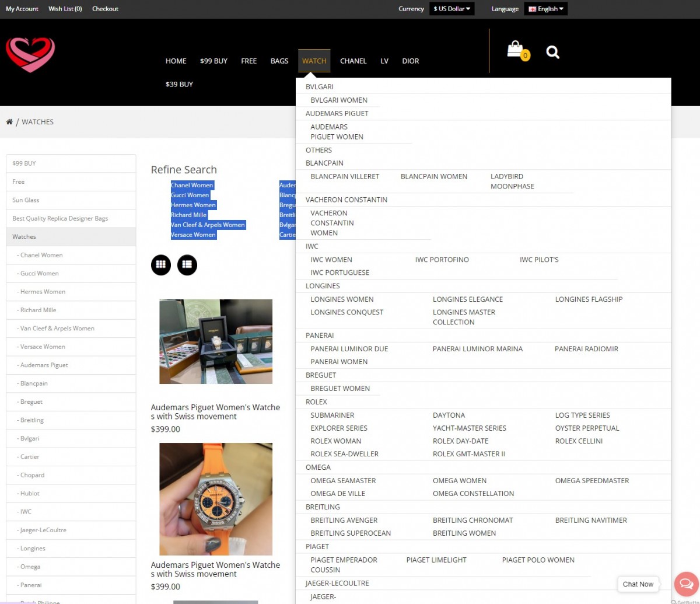Select DAYTONA under Rolex
This screenshot has height=604, width=700.
(449, 416)
